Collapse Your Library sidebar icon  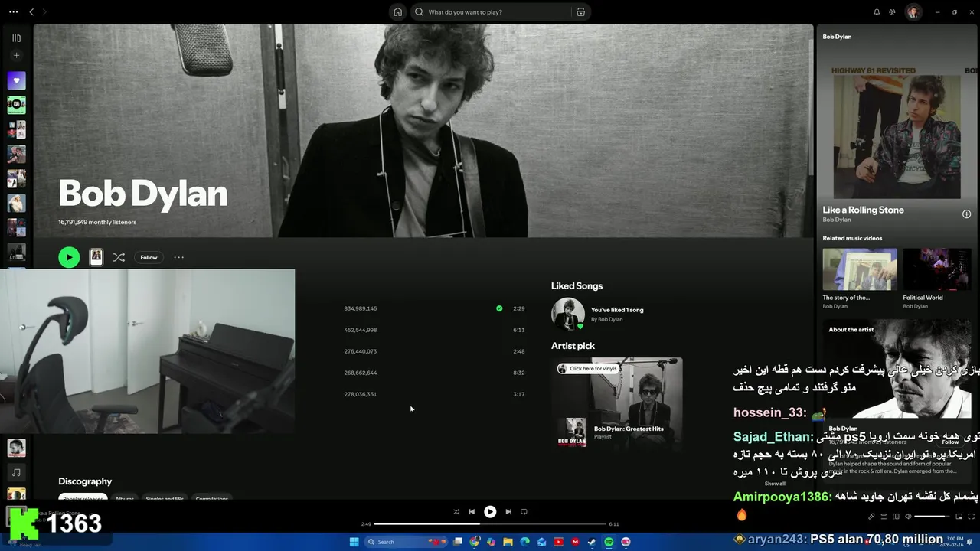tap(16, 37)
